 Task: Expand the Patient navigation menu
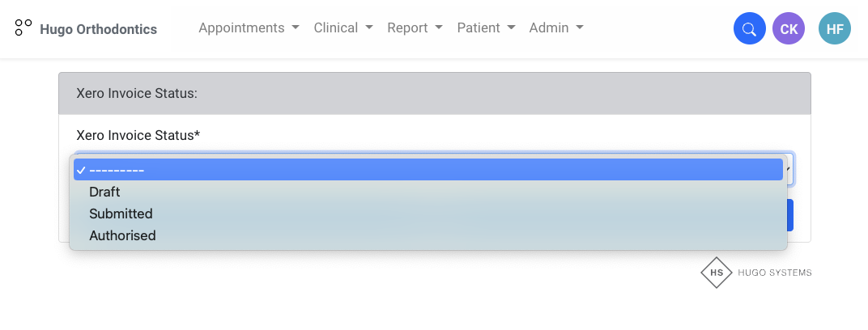(486, 27)
